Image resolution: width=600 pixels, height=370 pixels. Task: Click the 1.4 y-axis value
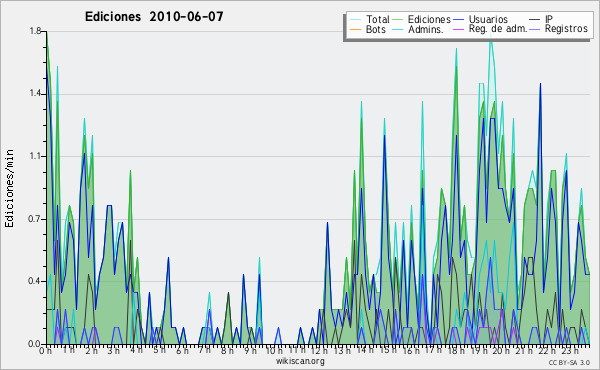35,94
